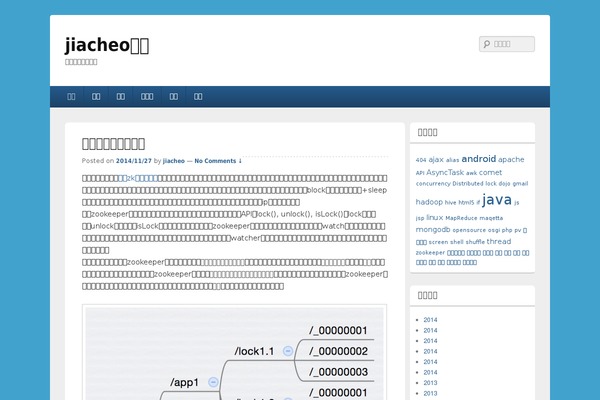Click the search magnifier icon

[x=487, y=44]
